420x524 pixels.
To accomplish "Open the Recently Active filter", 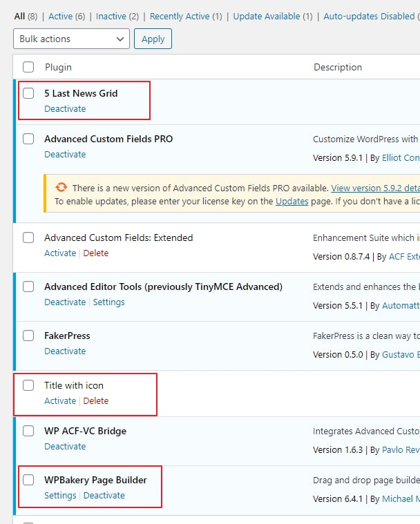I will tap(180, 16).
